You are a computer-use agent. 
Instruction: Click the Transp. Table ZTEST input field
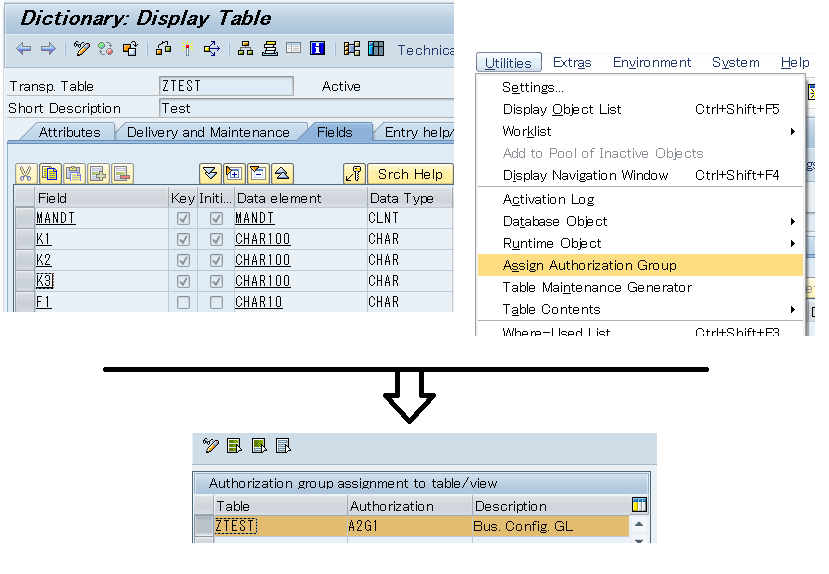click(x=226, y=86)
